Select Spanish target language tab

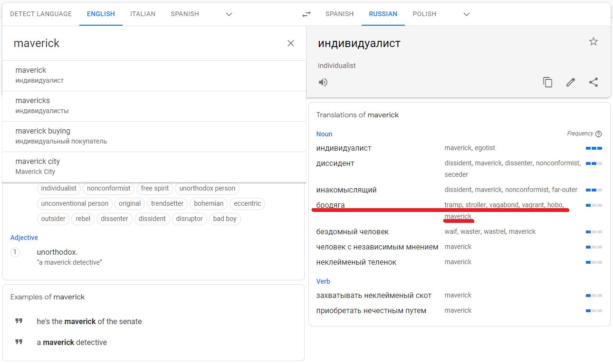[339, 14]
